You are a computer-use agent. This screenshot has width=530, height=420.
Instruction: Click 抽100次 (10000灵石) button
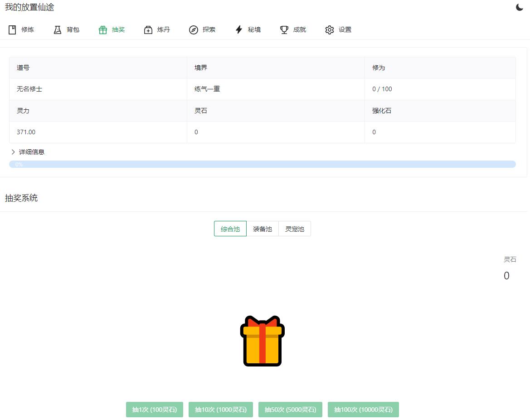363,410
